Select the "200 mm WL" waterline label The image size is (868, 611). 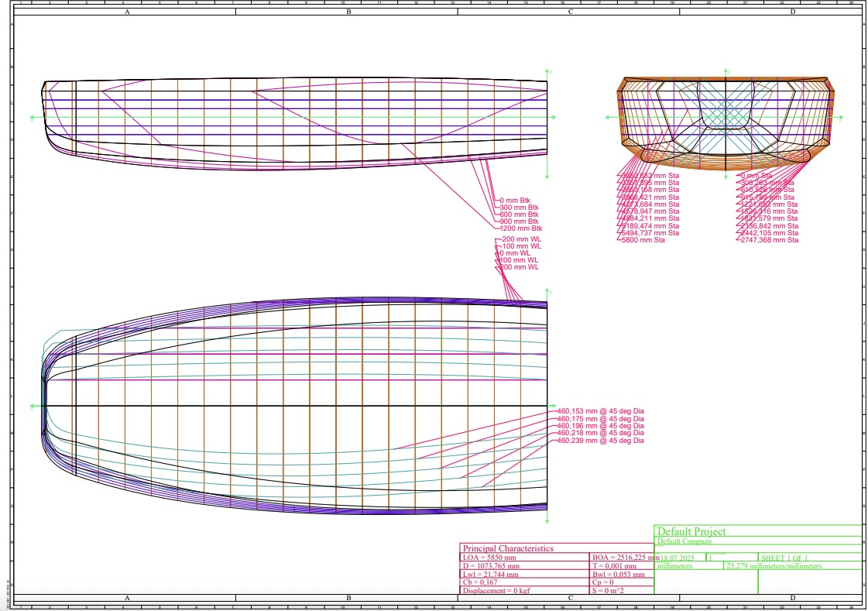(x=520, y=266)
